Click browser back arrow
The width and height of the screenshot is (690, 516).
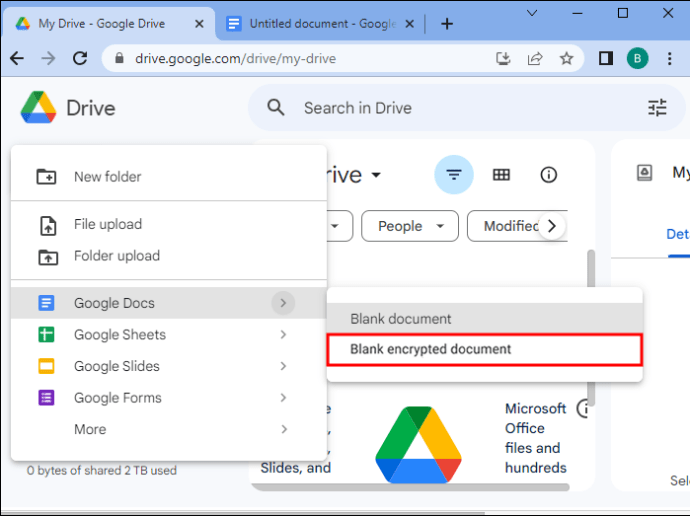tap(17, 58)
